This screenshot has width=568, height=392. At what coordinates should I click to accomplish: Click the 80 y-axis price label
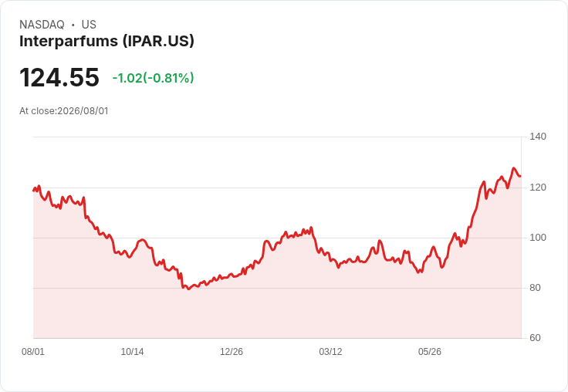click(x=535, y=288)
